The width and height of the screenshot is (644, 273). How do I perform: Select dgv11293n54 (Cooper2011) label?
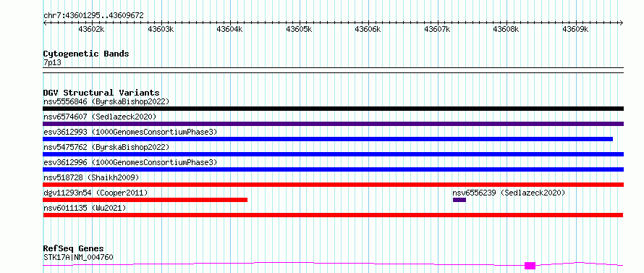click(96, 193)
